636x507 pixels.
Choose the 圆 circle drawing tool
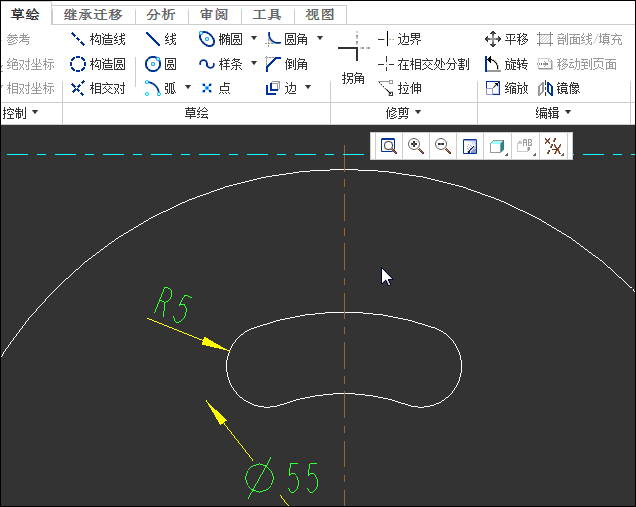(161, 64)
